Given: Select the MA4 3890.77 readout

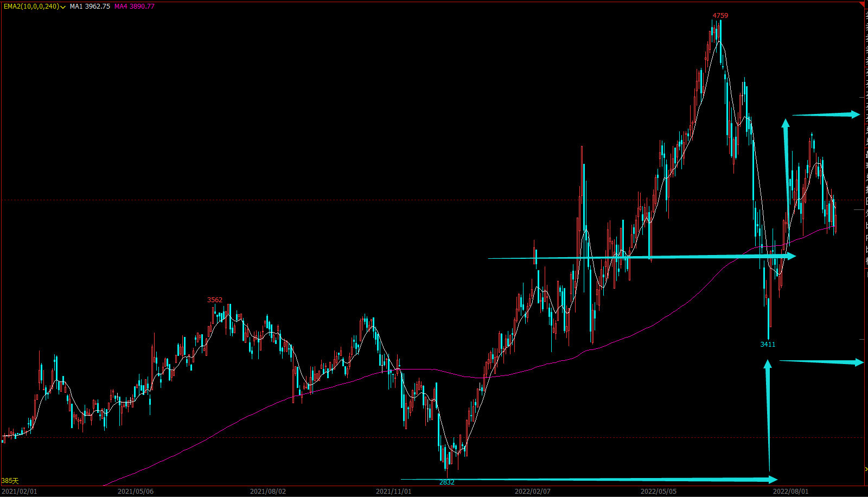Looking at the screenshot, I should click(135, 7).
